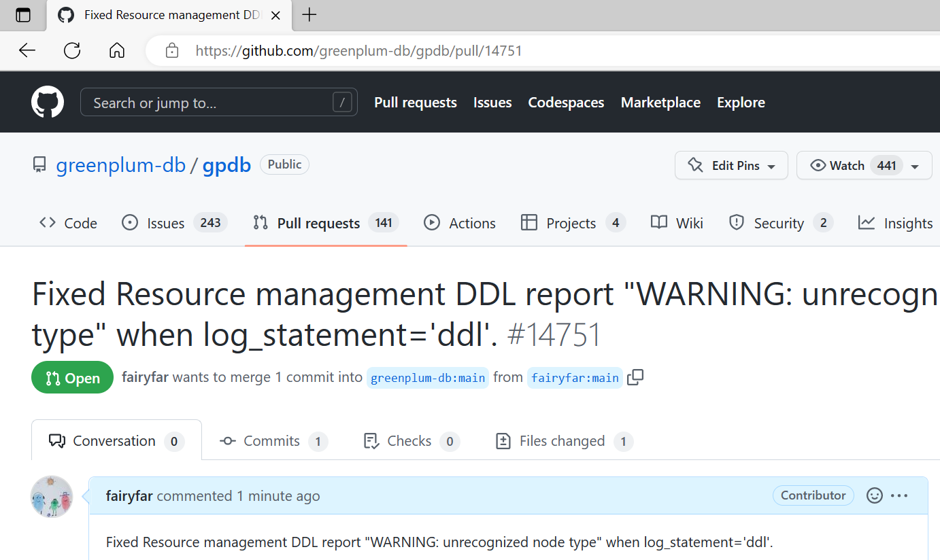The image size is (940, 560).
Task: Go to greenplum-db organization link
Action: click(x=121, y=165)
